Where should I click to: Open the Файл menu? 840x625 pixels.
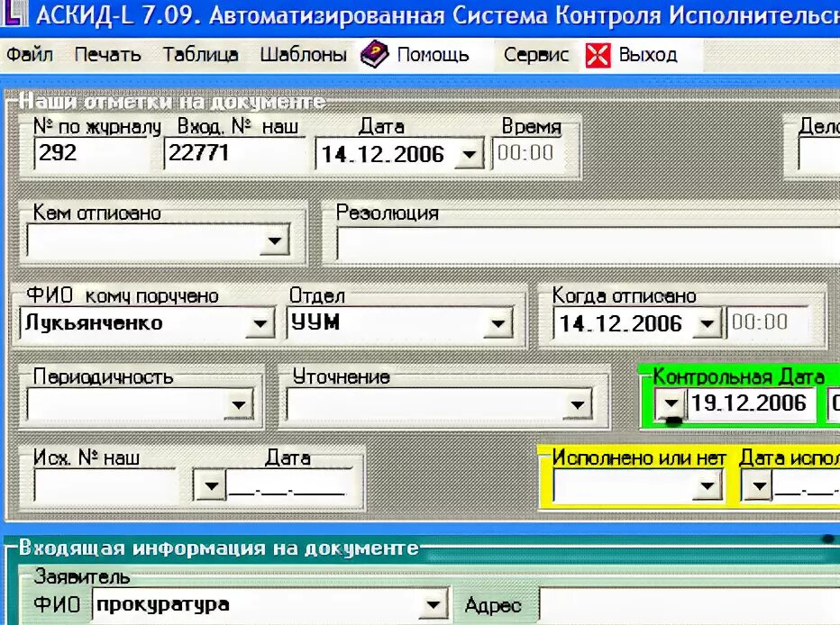pos(31,54)
